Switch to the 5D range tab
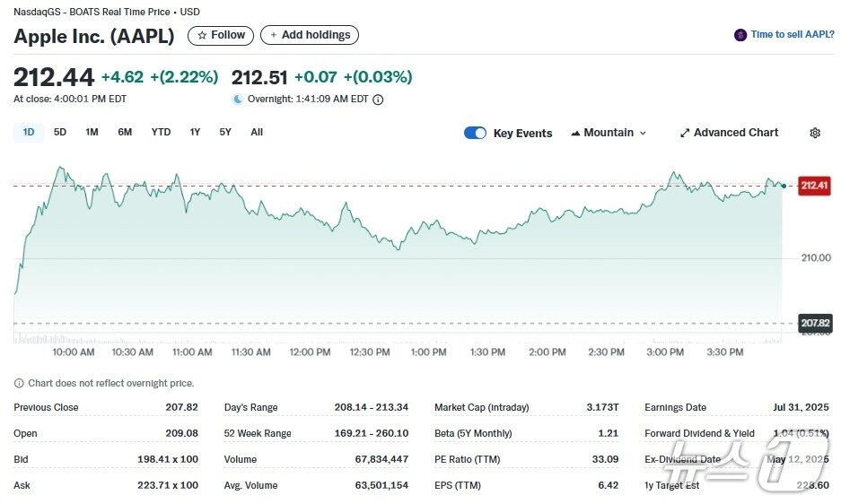The height and width of the screenshot is (504, 841). pos(60,133)
